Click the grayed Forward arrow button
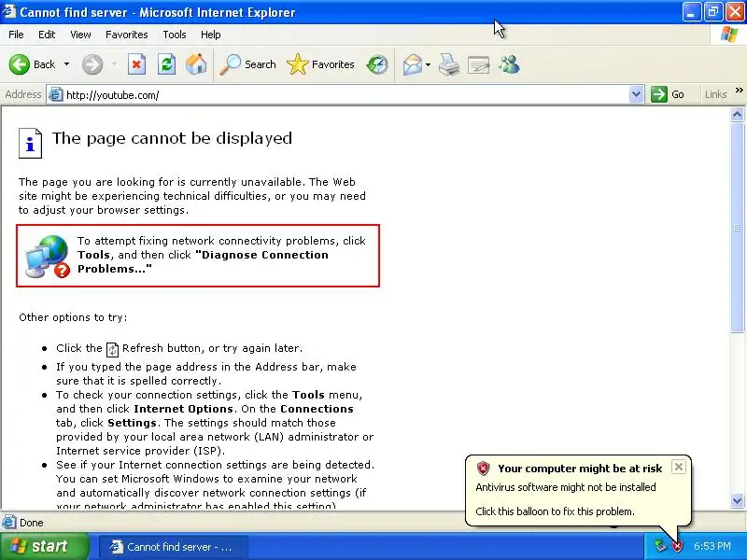This screenshot has width=747, height=560. pyautogui.click(x=92, y=64)
